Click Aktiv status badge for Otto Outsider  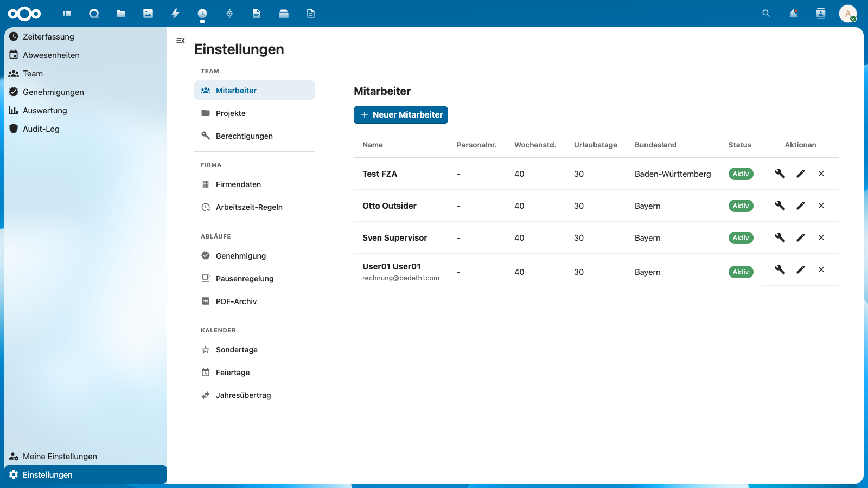741,206
